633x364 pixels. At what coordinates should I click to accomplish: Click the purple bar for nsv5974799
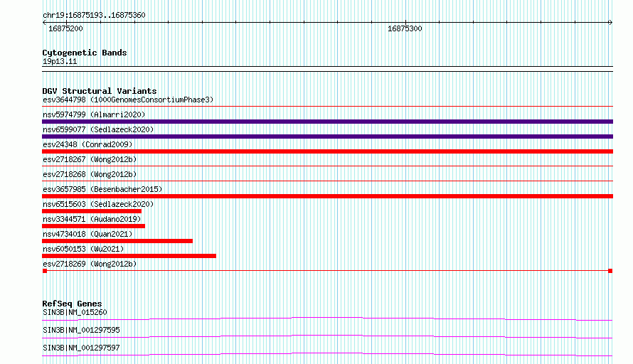[x=327, y=122]
